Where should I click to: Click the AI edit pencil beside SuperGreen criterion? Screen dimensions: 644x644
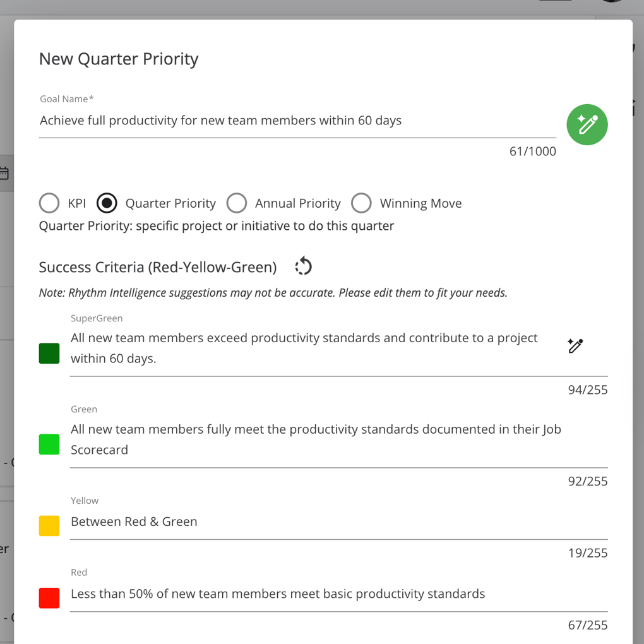click(575, 345)
